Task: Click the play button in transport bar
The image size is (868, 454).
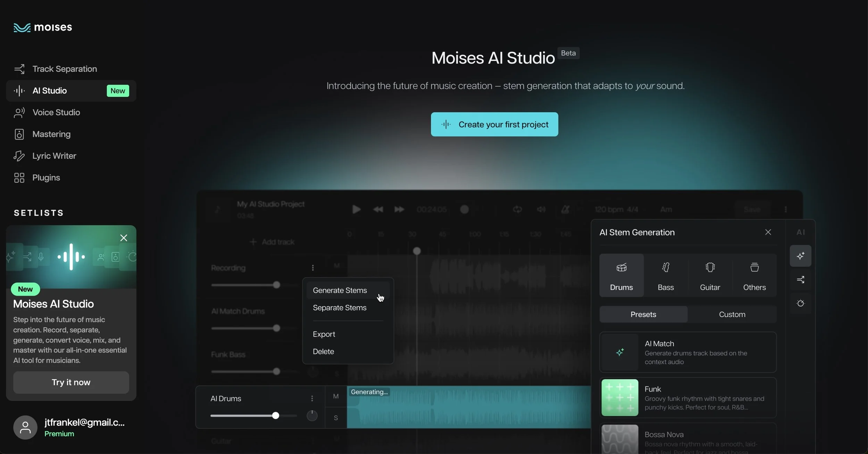Action: [x=356, y=209]
